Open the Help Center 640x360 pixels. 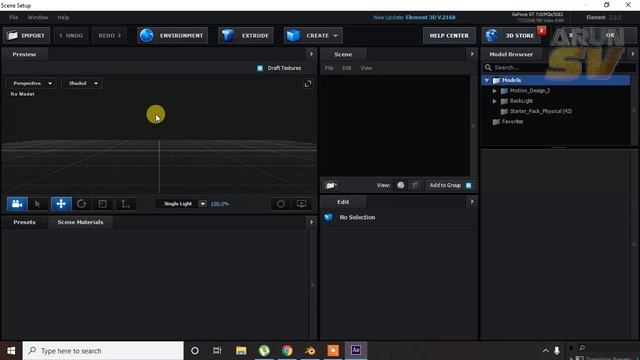(x=449, y=36)
